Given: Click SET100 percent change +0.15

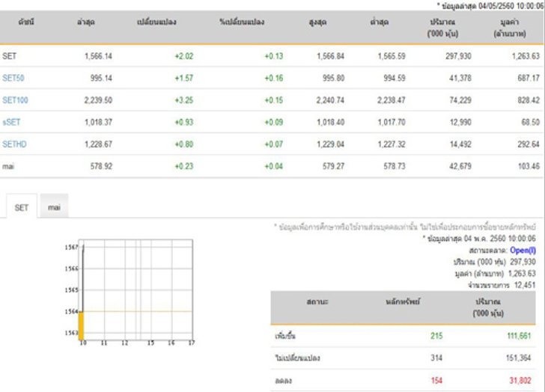Looking at the screenshot, I should (x=274, y=100).
